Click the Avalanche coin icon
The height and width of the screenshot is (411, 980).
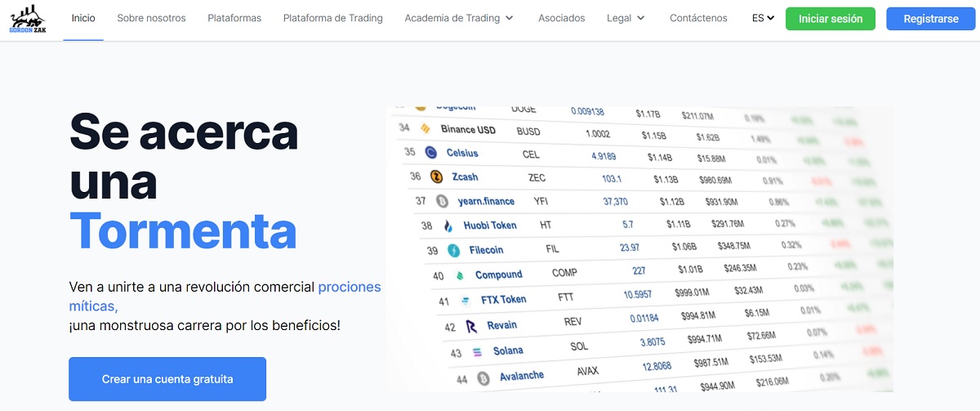click(483, 377)
